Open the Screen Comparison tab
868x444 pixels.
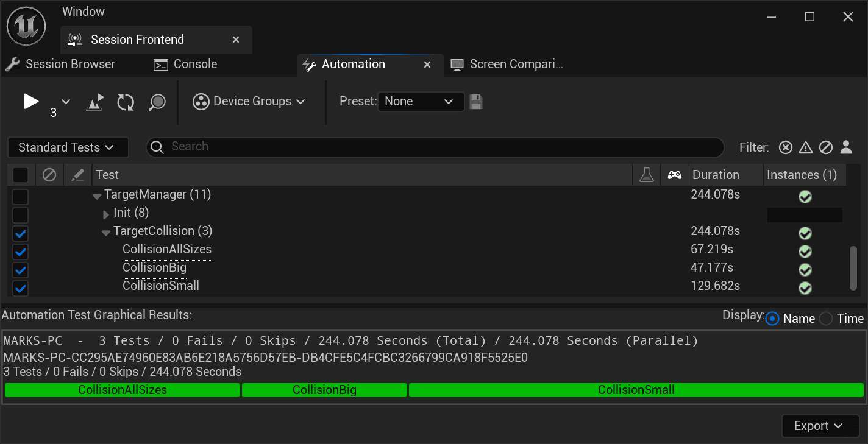pos(507,64)
